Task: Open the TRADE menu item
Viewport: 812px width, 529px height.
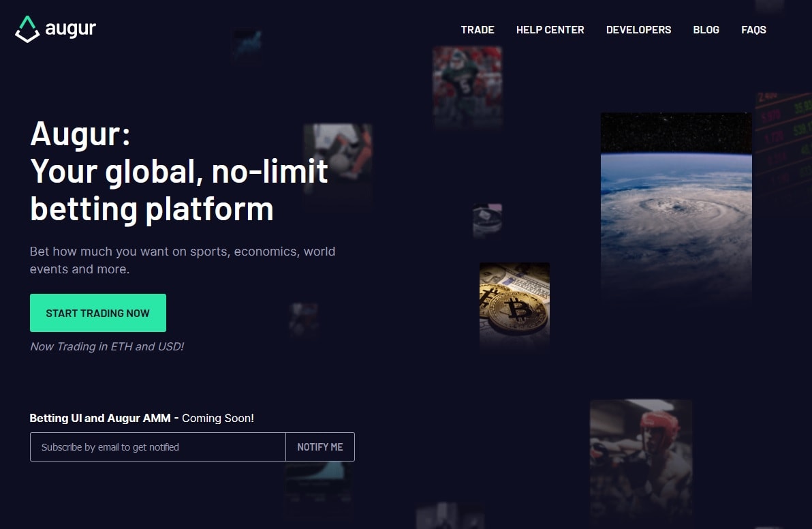Action: (478, 30)
